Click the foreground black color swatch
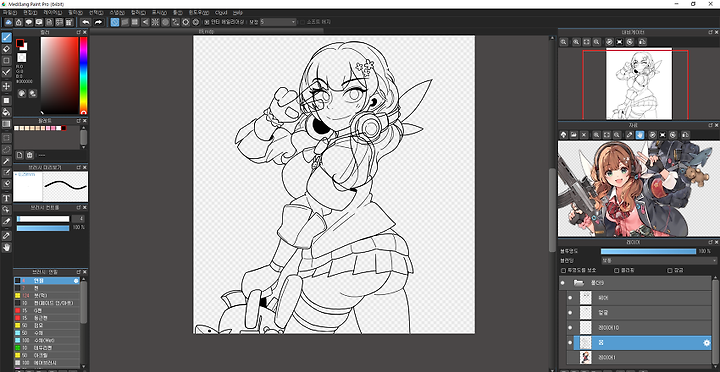Viewport: 720px width, 372px height. 20,43
